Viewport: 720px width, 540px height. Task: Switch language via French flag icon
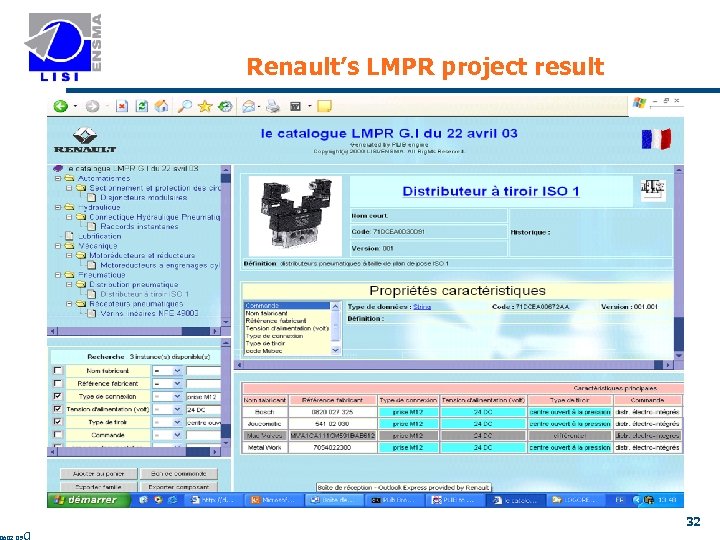656,139
